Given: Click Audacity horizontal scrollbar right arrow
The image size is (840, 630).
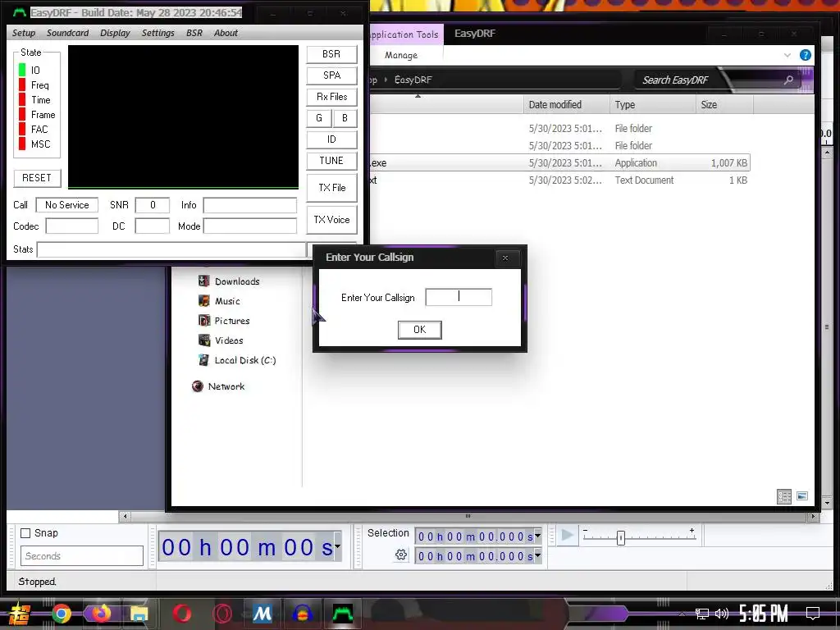Looking at the screenshot, I should coord(813,517).
